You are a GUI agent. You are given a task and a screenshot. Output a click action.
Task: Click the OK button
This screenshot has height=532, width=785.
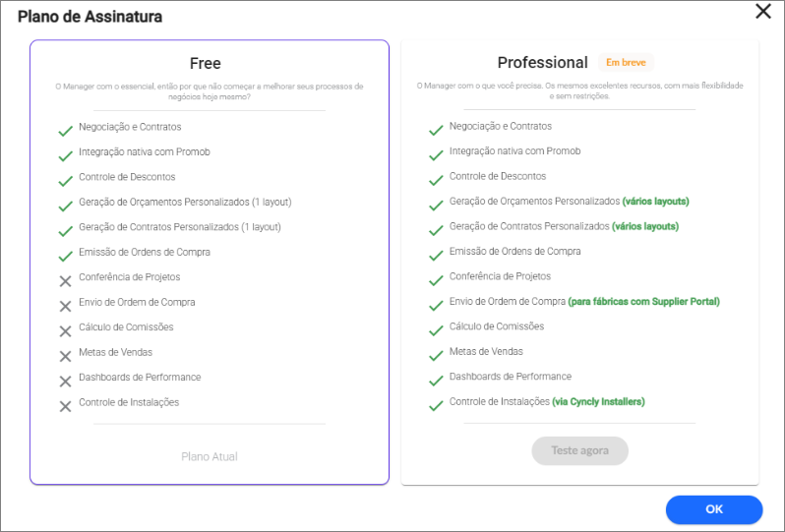point(714,509)
